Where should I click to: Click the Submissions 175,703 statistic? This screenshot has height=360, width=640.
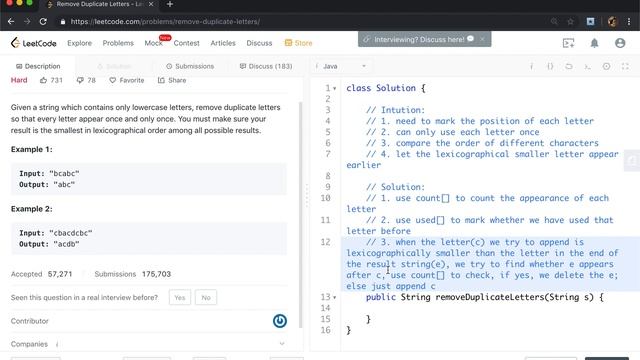[133, 274]
